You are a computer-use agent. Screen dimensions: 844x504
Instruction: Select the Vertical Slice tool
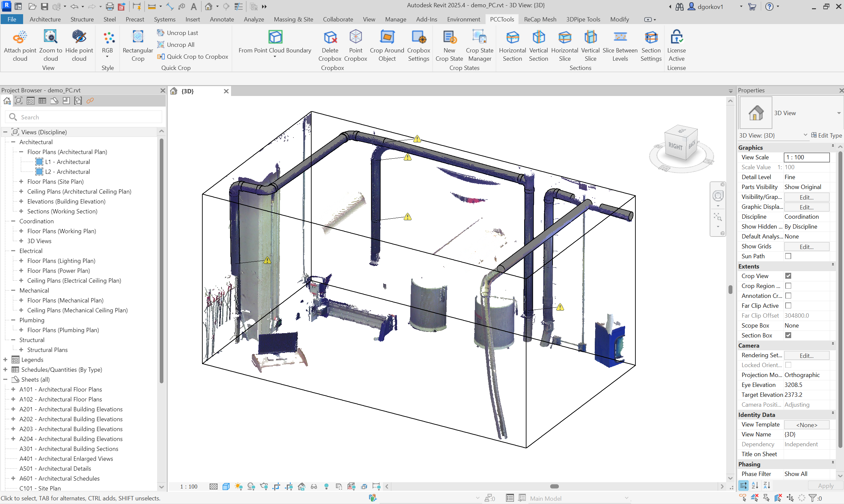pyautogui.click(x=590, y=45)
